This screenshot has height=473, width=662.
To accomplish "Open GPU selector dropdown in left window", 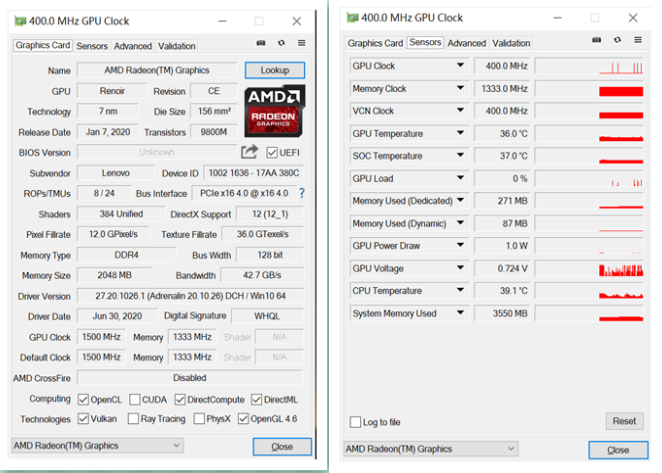I will pos(98,446).
